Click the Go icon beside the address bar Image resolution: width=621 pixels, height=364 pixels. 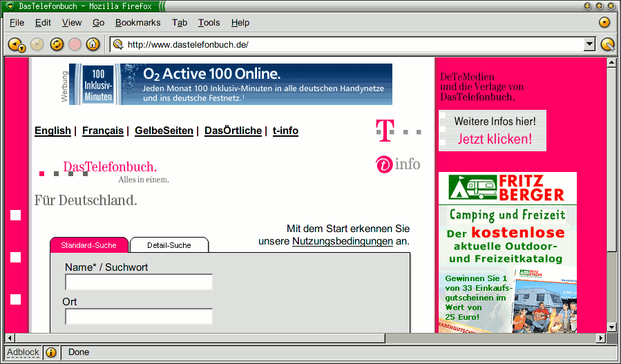(607, 44)
